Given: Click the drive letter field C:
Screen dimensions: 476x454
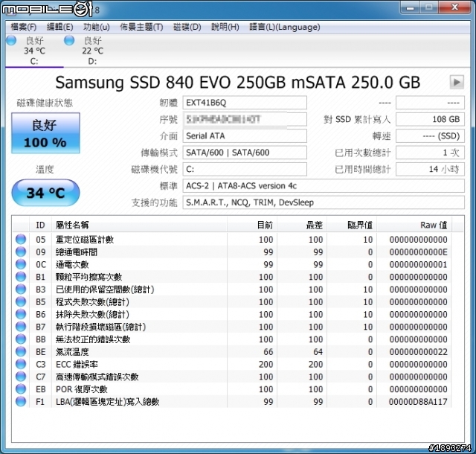Looking at the screenshot, I should (x=245, y=169).
